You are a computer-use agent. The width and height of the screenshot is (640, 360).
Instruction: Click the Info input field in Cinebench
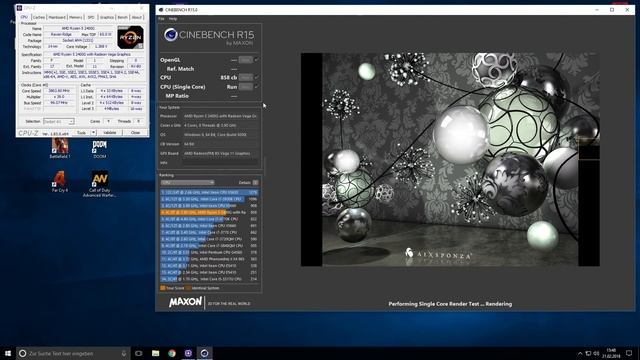(x=220, y=162)
